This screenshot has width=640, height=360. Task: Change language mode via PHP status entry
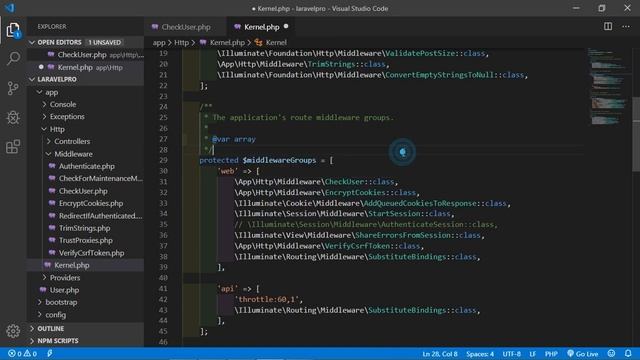click(x=551, y=354)
